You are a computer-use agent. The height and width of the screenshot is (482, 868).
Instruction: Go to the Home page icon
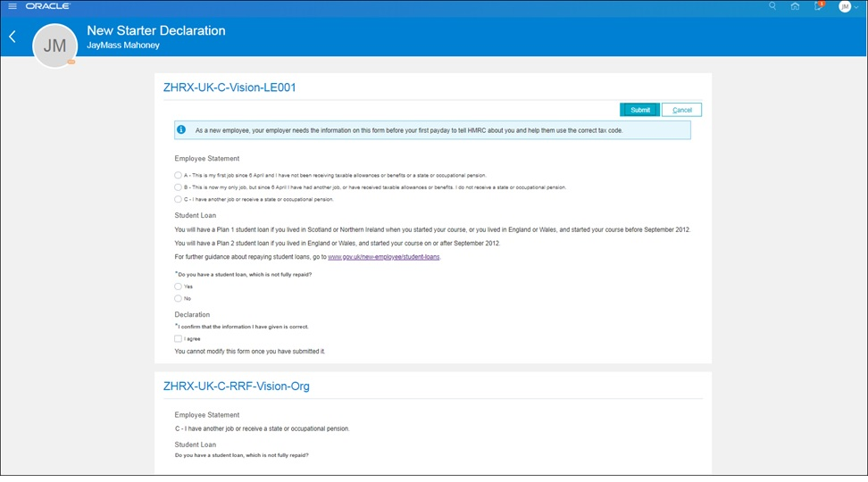coord(796,6)
